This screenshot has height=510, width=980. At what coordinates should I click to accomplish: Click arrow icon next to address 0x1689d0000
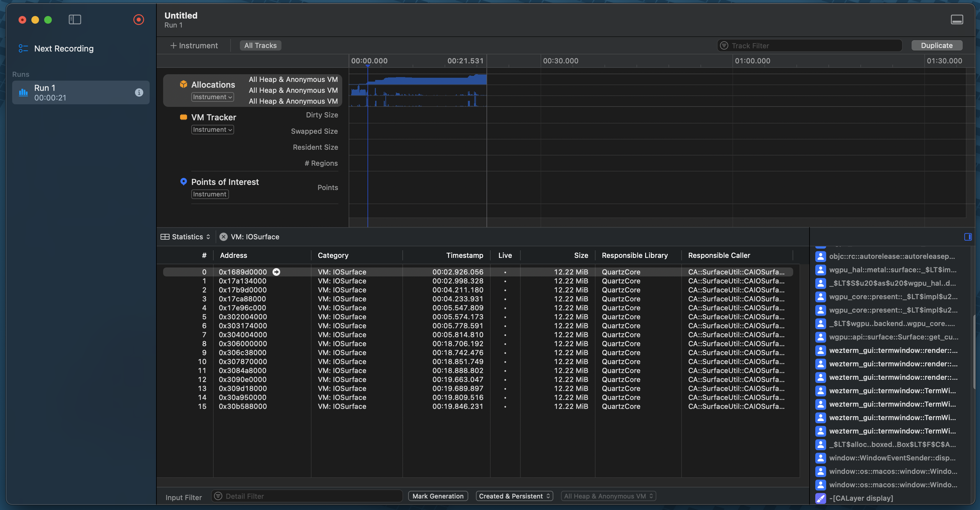(277, 272)
